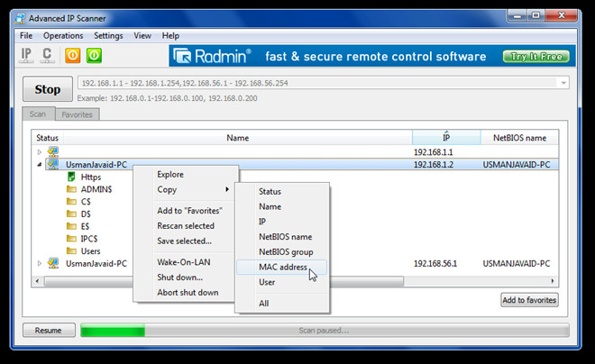Choose Rescan selected
This screenshot has height=364, width=595.
186,225
